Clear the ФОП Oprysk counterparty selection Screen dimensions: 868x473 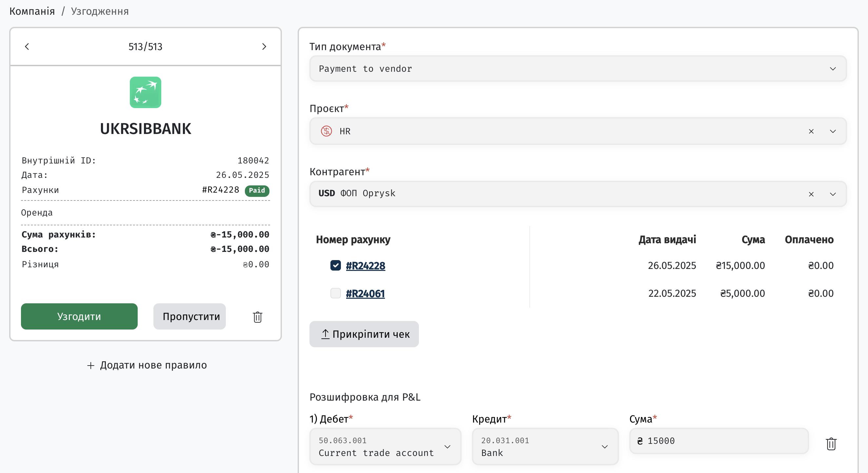pos(811,194)
